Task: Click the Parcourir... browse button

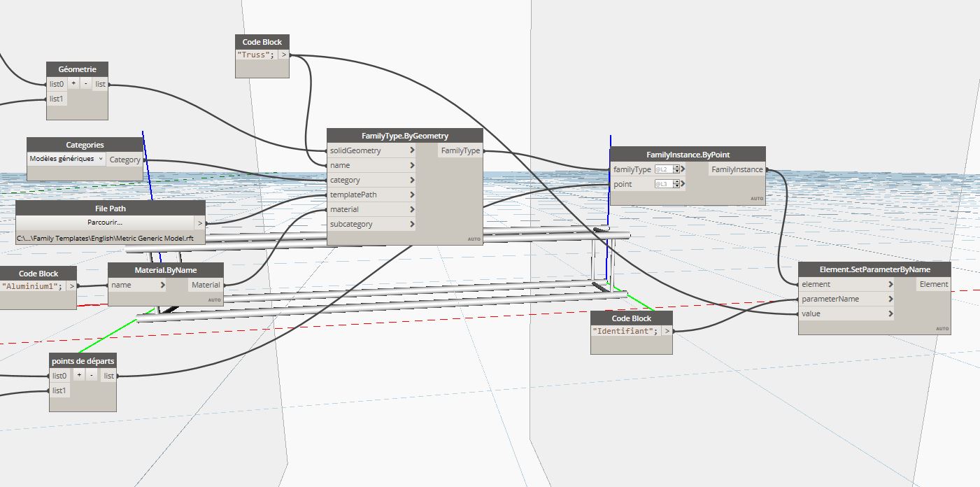Action: [105, 223]
